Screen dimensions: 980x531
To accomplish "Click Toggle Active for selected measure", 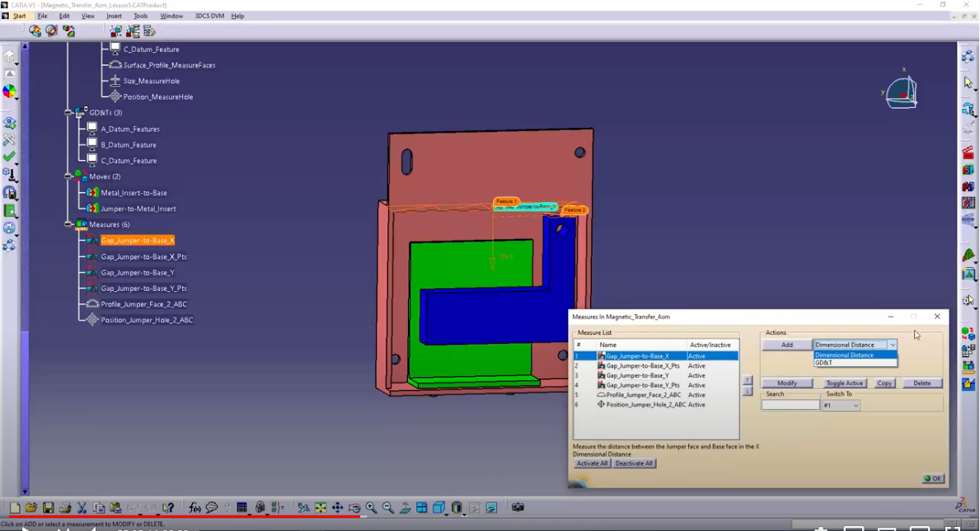I will pyautogui.click(x=846, y=383).
